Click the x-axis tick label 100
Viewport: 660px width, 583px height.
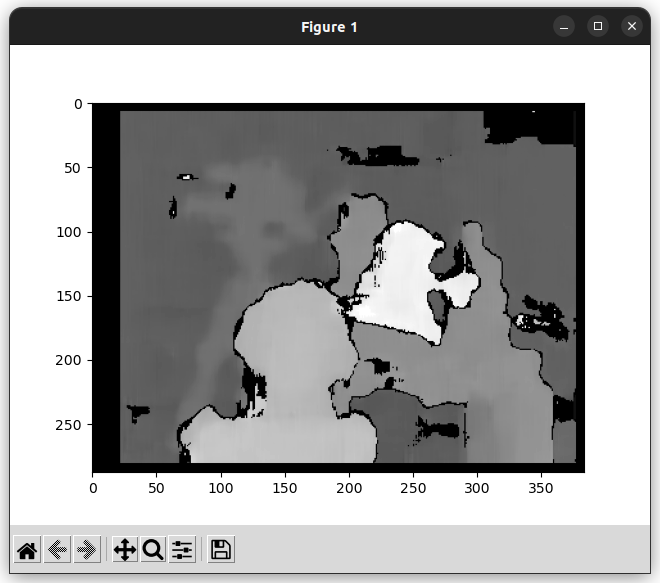pos(221,488)
